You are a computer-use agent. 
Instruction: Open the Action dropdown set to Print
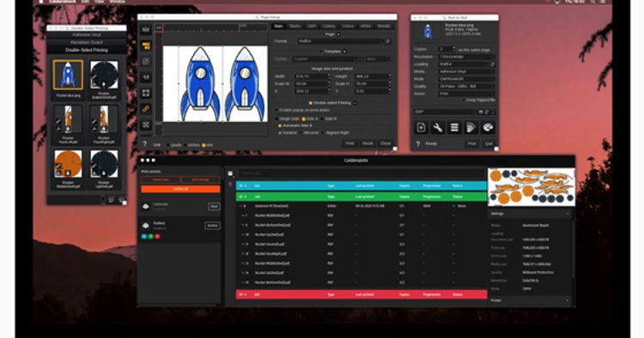point(466,94)
